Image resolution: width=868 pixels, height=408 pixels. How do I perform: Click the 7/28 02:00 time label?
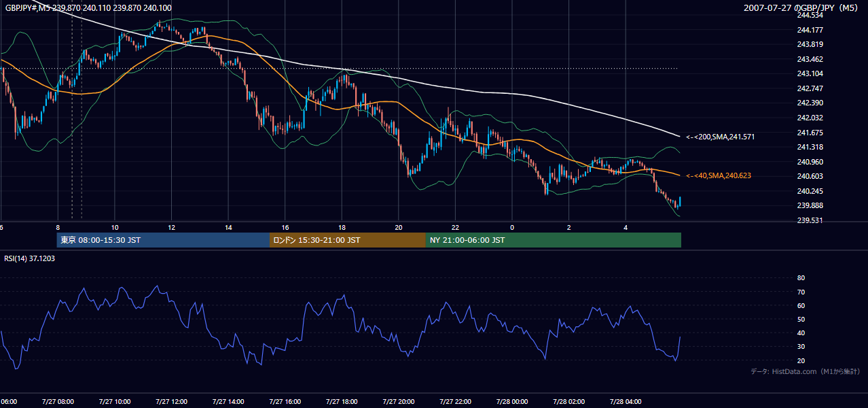[x=569, y=402]
